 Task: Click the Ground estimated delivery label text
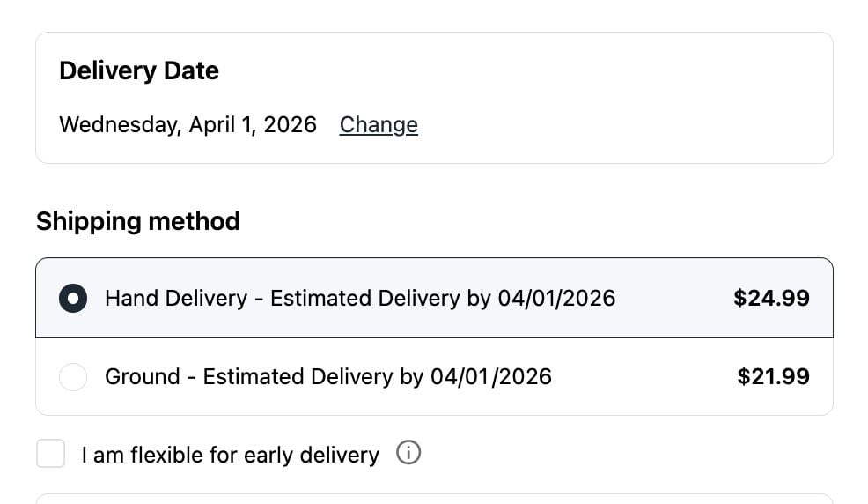[x=327, y=377]
